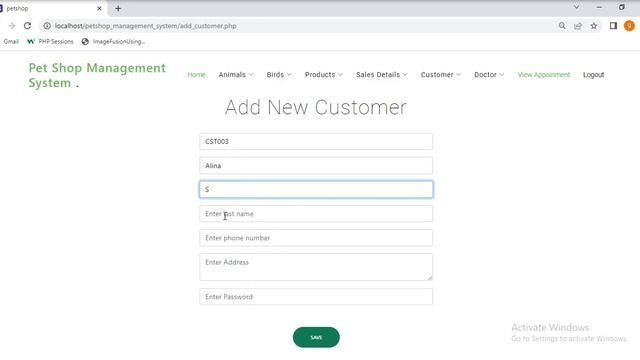Expand the Animals dropdown menu
Viewport: 640px width, 360px height.
[x=236, y=75]
